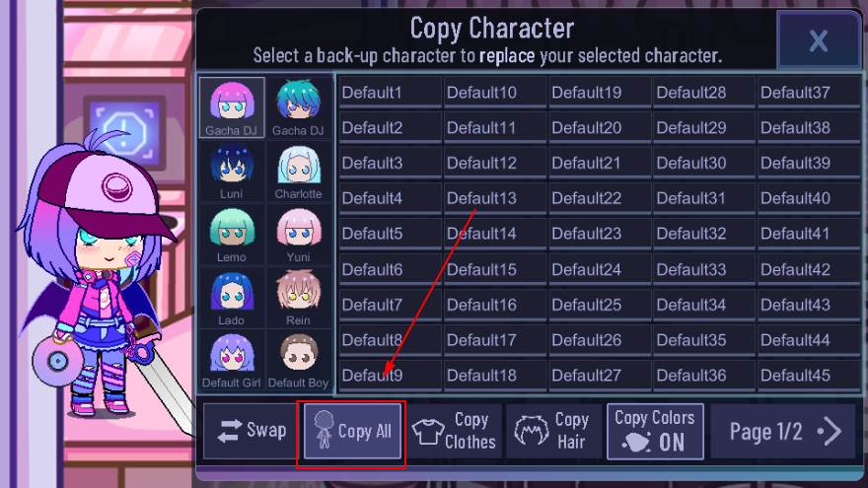
Task: Select the Default45 backup slot
Action: [x=809, y=376]
